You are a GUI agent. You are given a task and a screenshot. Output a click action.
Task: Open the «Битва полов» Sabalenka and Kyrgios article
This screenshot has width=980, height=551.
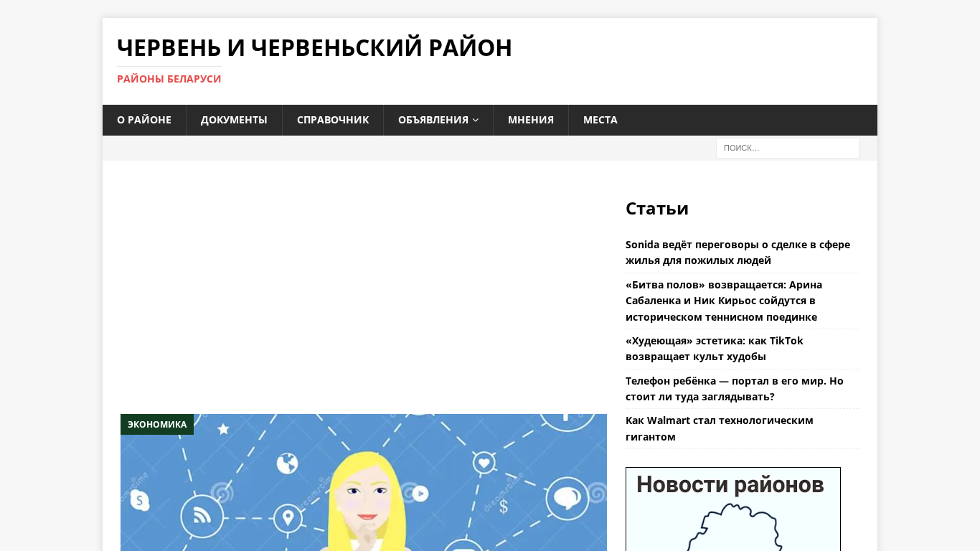724,301
